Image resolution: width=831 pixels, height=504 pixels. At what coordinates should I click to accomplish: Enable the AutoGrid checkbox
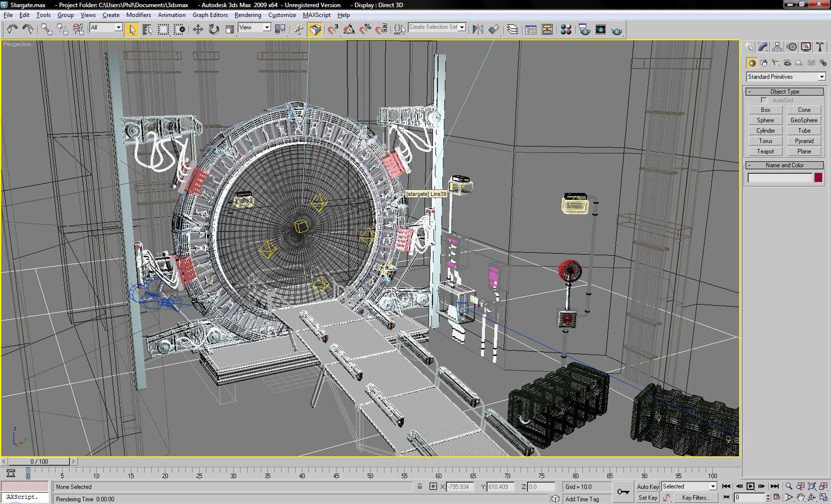click(x=764, y=100)
